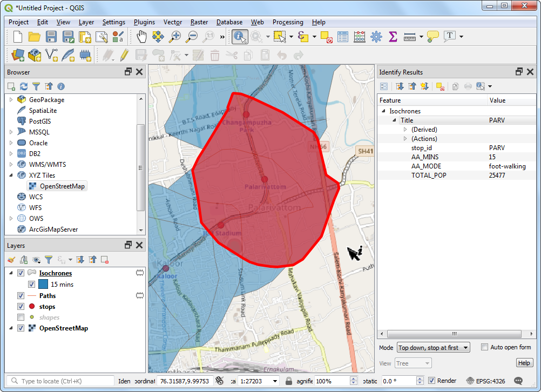Open the Vector menu
Screen dimensions: 541x392
pyautogui.click(x=173, y=22)
